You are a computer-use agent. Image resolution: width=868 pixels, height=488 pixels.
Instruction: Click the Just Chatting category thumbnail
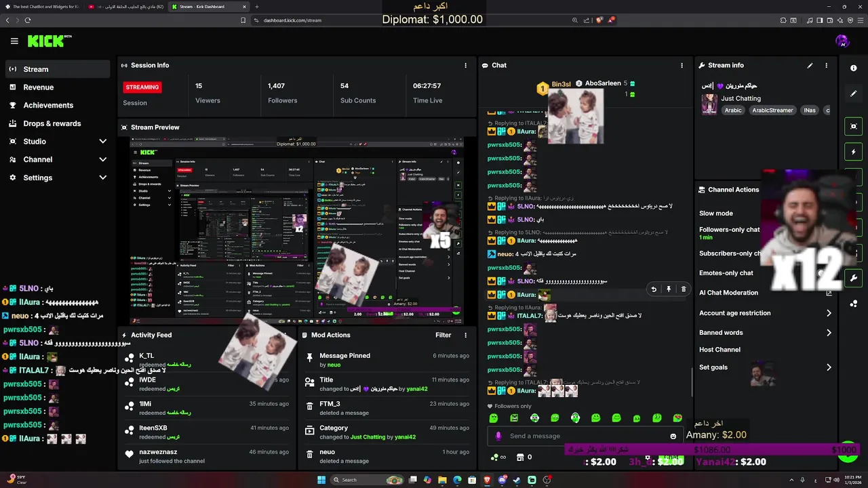click(x=709, y=105)
